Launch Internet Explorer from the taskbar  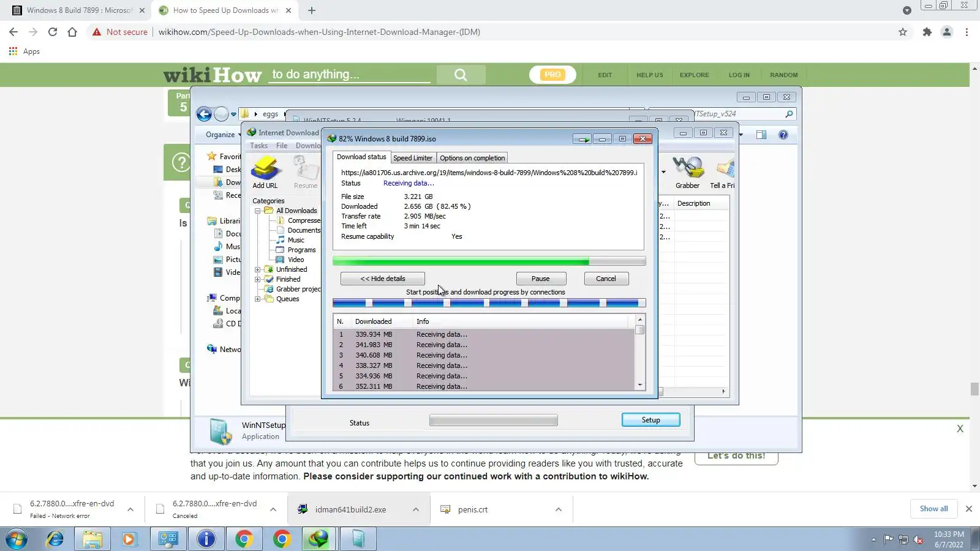tap(55, 539)
